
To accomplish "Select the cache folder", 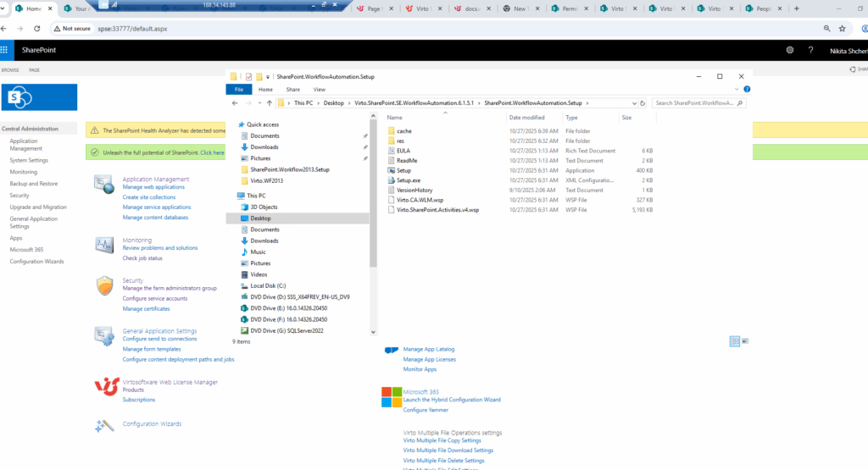I will 403,131.
